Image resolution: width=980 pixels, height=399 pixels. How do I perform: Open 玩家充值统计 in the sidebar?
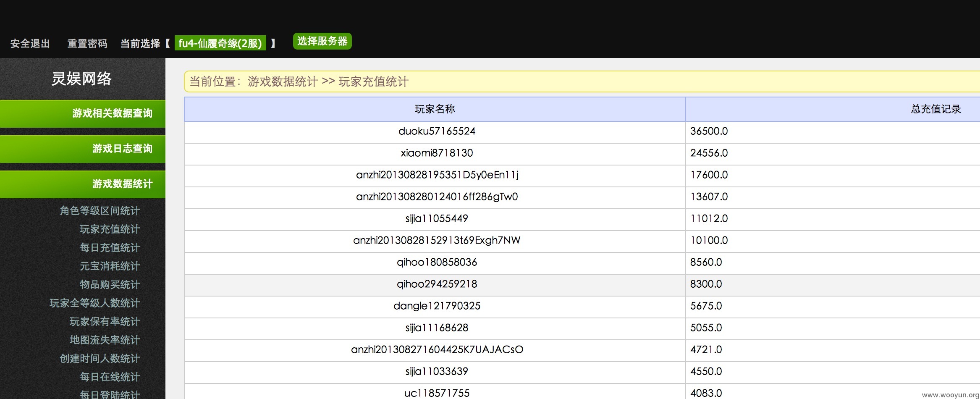pos(110,229)
